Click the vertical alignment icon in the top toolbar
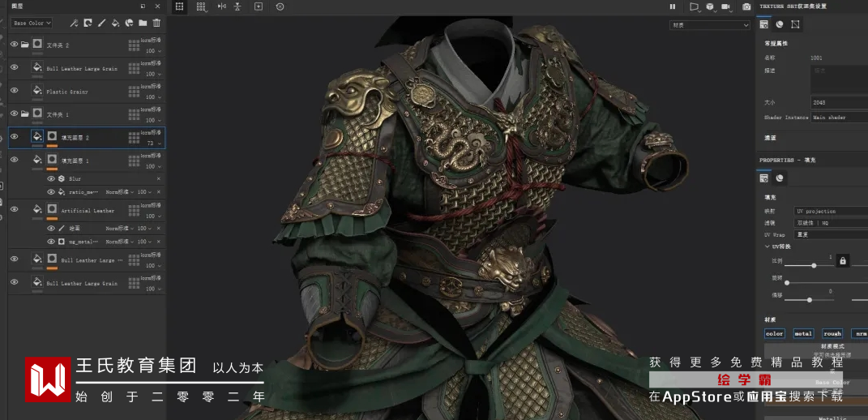This screenshot has height=420, width=868. (237, 6)
